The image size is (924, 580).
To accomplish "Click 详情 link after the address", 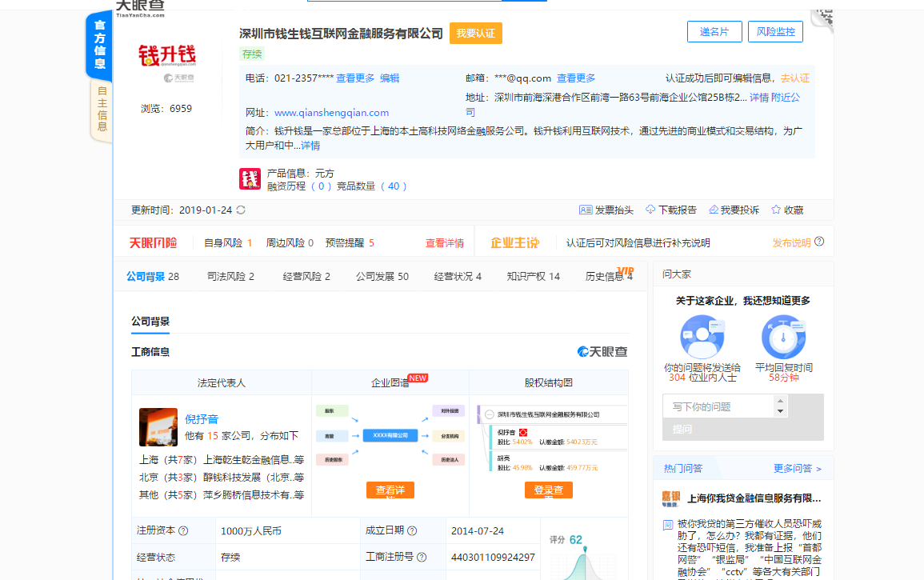I will coord(759,98).
